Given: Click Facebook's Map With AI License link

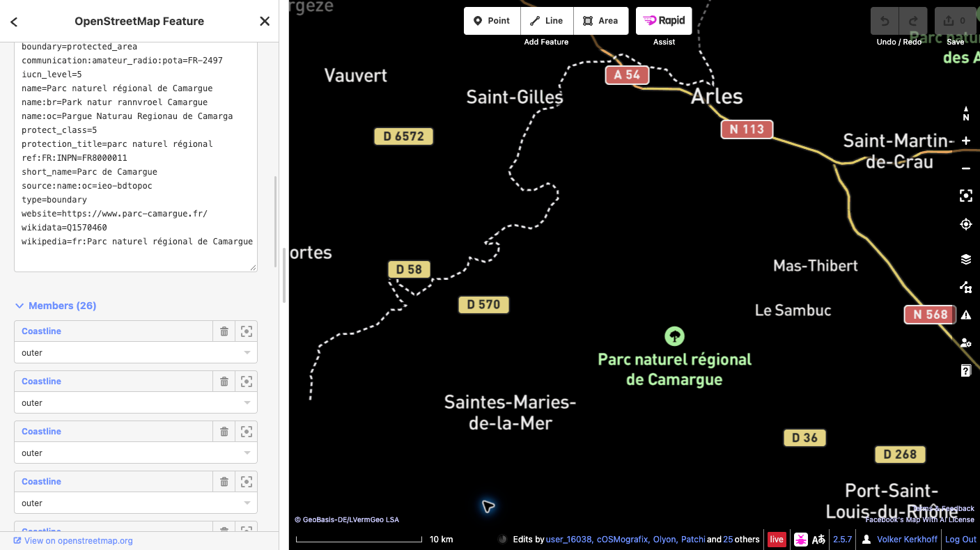Looking at the screenshot, I should [921, 520].
